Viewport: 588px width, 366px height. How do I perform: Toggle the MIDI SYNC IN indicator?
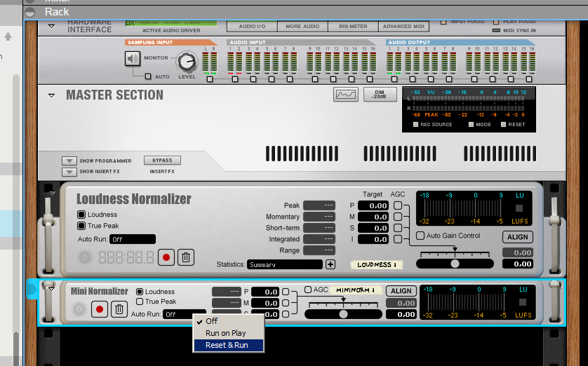496,30
